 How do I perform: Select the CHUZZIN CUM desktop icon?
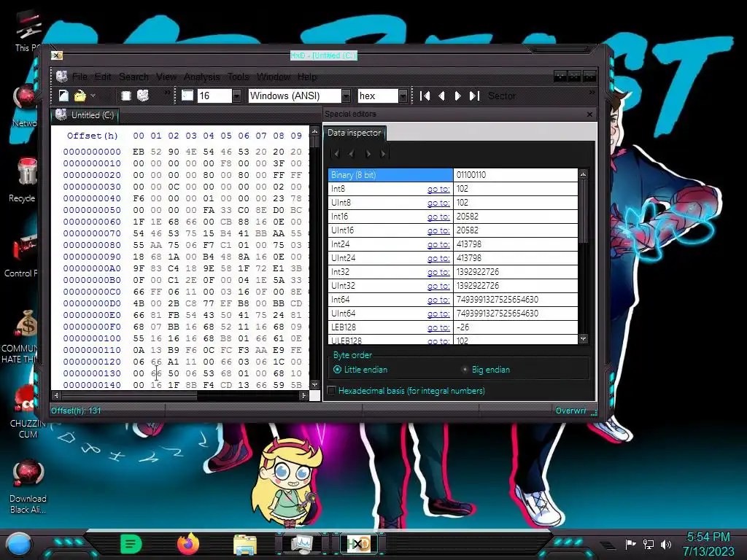pyautogui.click(x=27, y=411)
